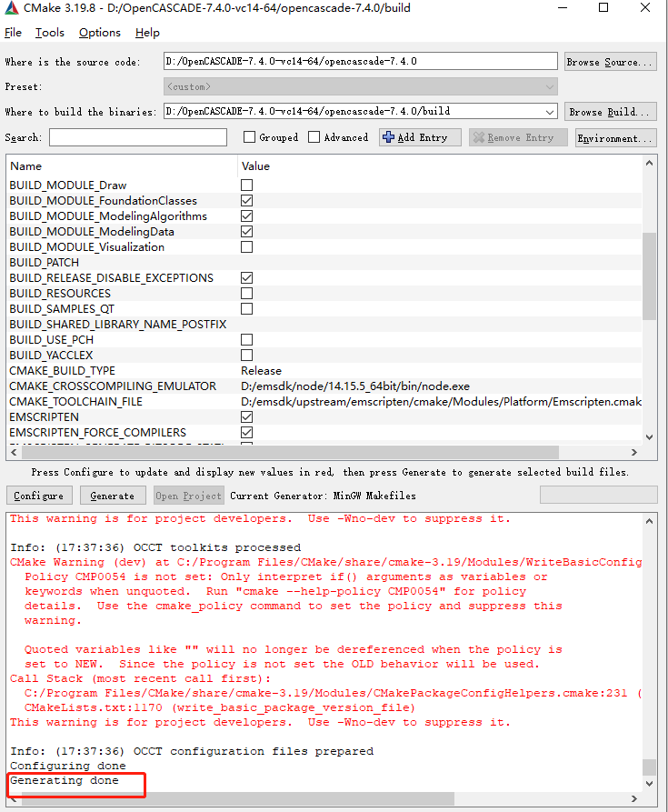
Task: Click cache list horizontal scrollbar thumb
Action: pyautogui.click(x=290, y=452)
